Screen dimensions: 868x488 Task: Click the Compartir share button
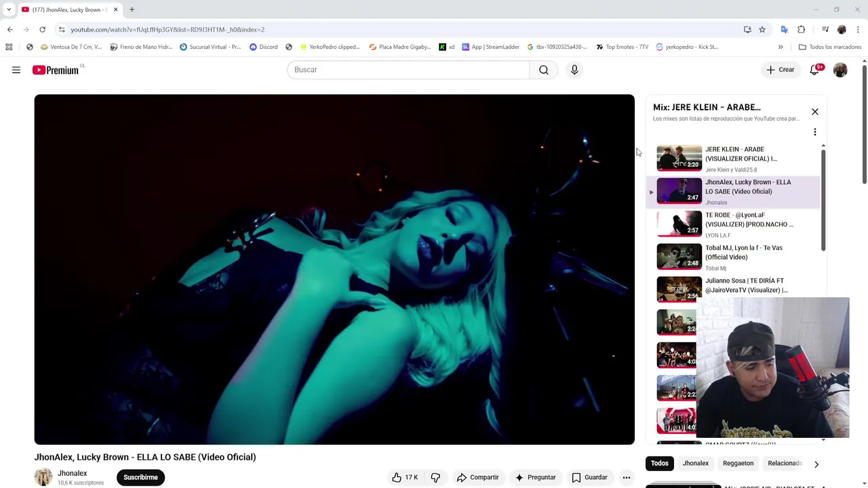click(478, 477)
